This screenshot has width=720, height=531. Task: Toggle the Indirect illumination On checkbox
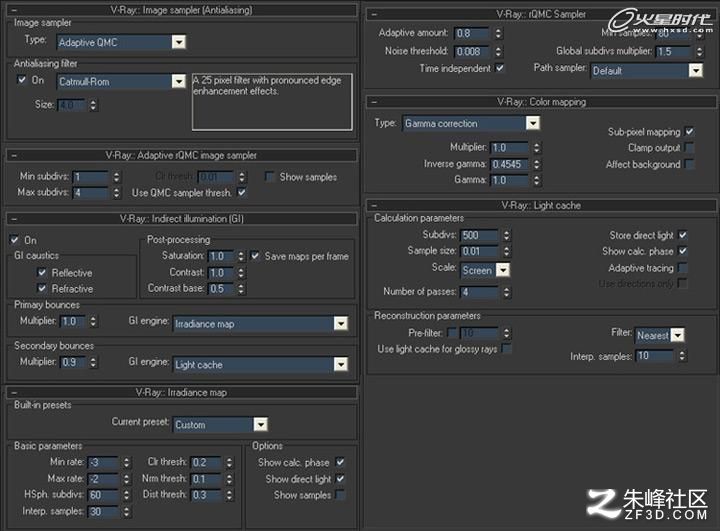click(x=14, y=240)
